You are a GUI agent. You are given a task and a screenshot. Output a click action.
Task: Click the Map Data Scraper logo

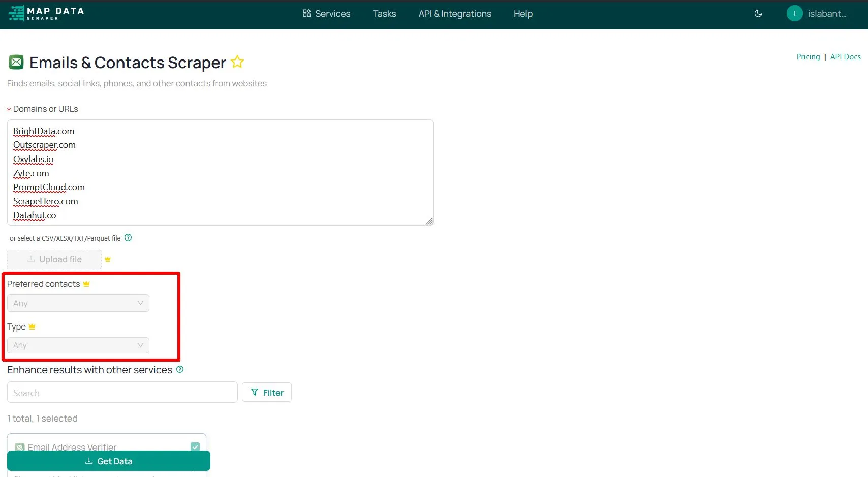46,14
